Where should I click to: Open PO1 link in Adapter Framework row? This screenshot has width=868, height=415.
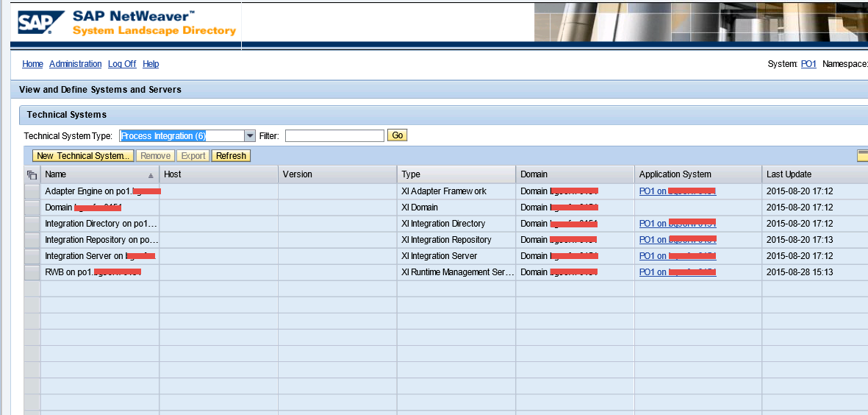(x=678, y=191)
